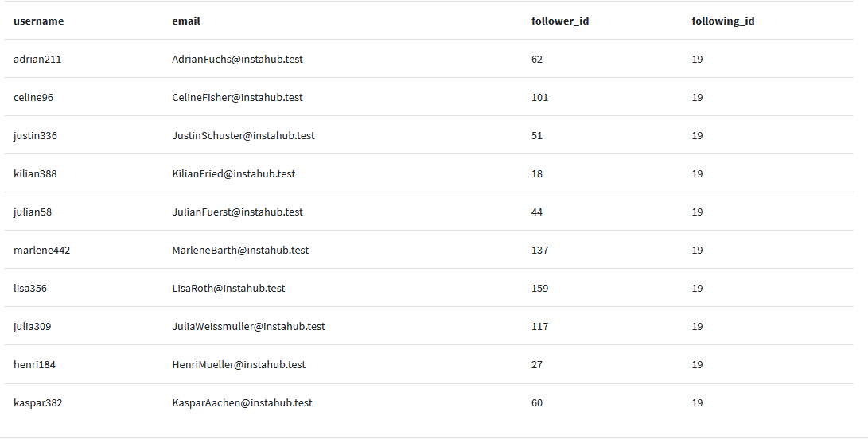The width and height of the screenshot is (868, 439).
Task: Click the JustinSchuster@instahub.test email
Action: [243, 136]
